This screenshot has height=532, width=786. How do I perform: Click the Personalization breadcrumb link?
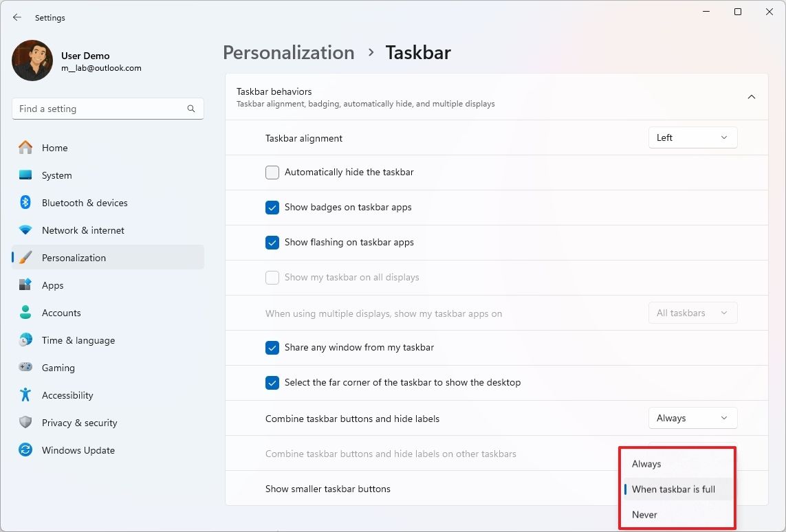click(288, 53)
